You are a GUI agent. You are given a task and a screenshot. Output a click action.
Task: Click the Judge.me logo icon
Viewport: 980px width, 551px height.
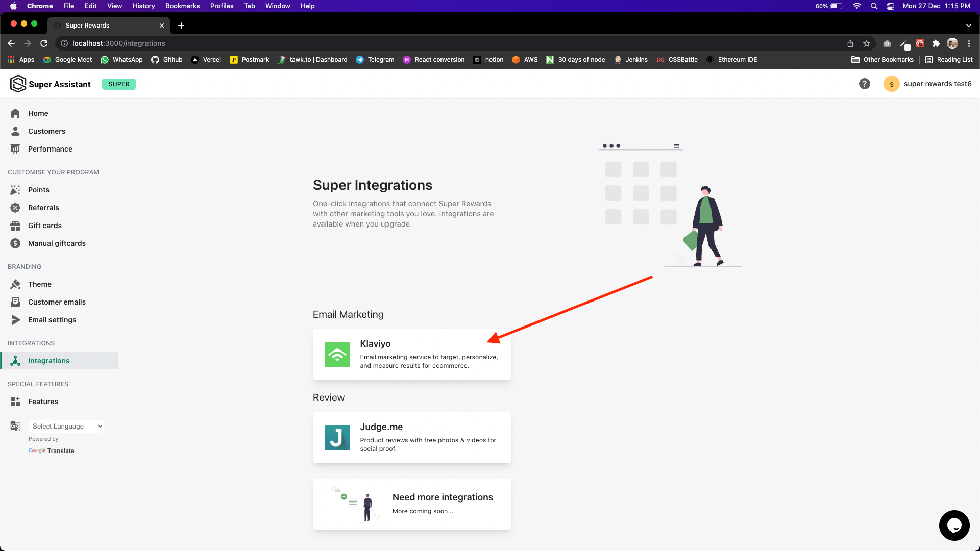(337, 438)
